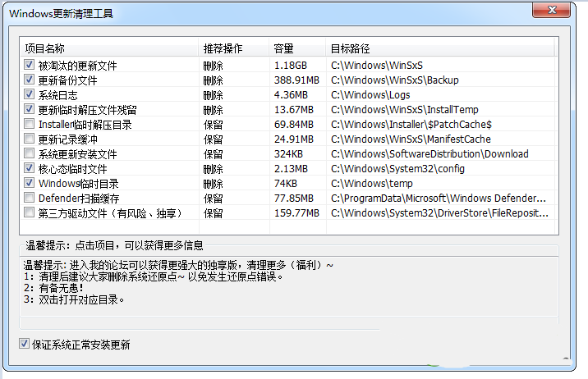Screen dimensions: 588x379
Task: Uncheck the 系统日志 checkbox
Action: point(29,94)
